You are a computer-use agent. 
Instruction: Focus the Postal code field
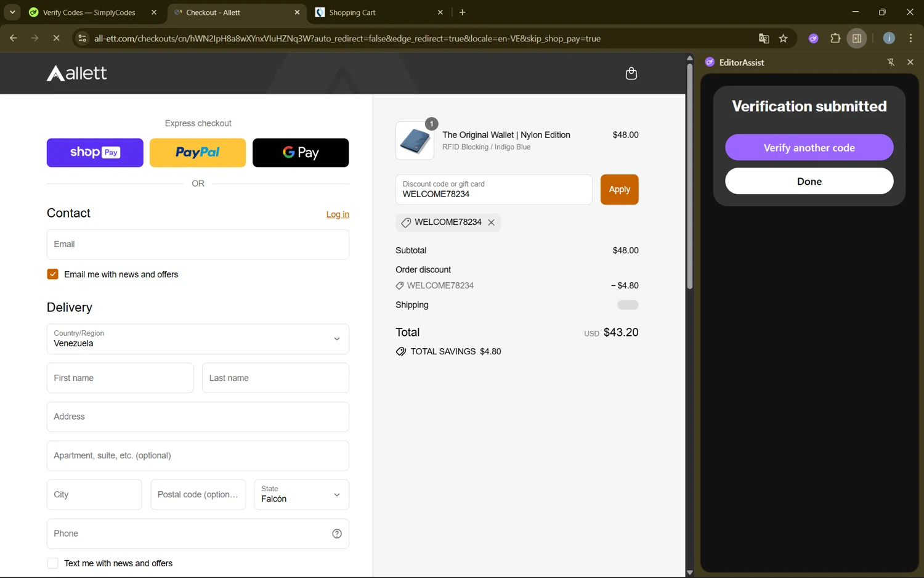click(198, 495)
